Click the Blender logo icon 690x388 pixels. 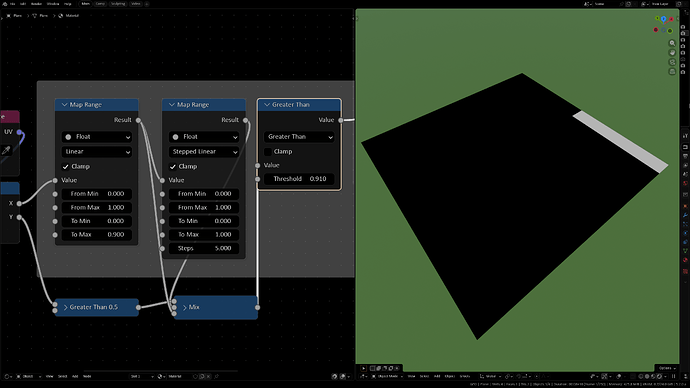(x=5, y=4)
